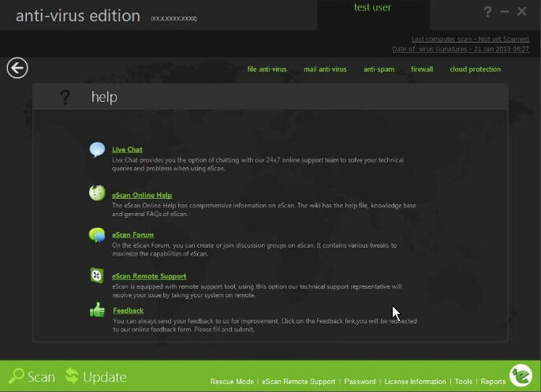Viewport: 541px width, 392px height.
Task: Click Rescue Mode in the bottom bar
Action: point(232,381)
